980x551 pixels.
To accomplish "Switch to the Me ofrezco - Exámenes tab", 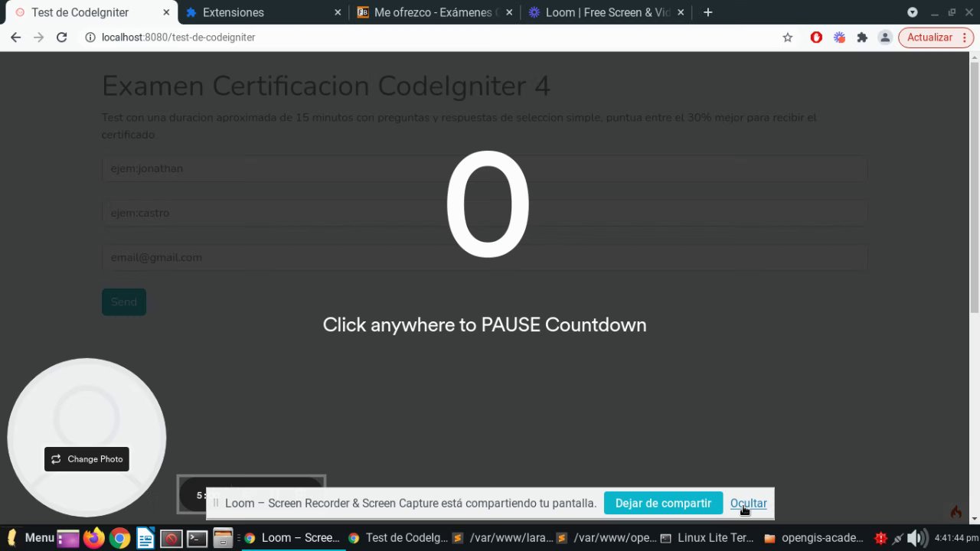I will point(434,12).
